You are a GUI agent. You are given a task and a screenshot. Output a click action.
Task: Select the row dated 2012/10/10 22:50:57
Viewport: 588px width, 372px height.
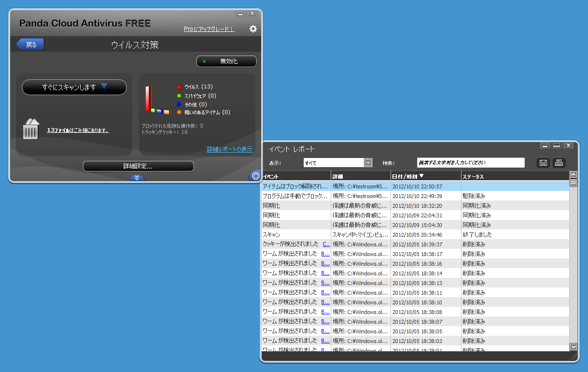click(415, 186)
